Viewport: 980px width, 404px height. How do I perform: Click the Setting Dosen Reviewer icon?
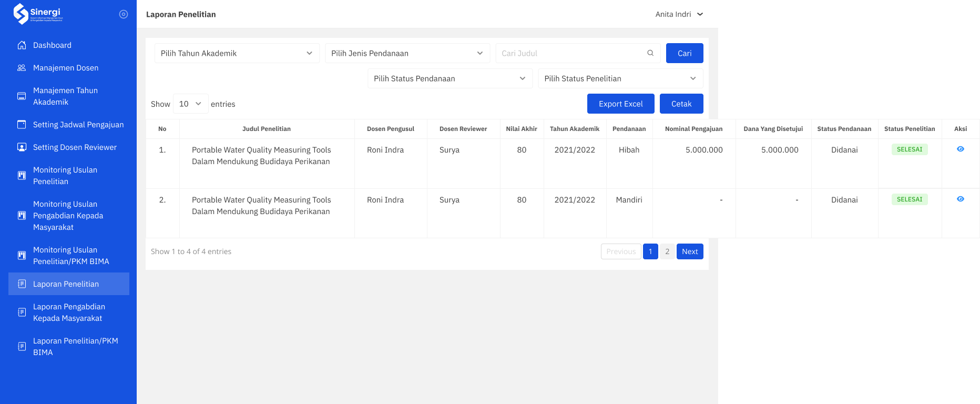click(x=22, y=147)
